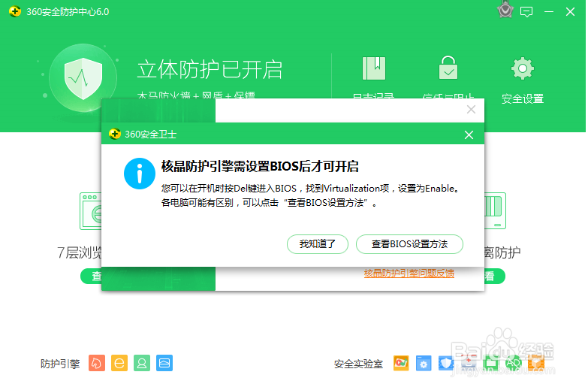Open 安全设置 gear icon
The height and width of the screenshot is (390, 588).
click(523, 68)
